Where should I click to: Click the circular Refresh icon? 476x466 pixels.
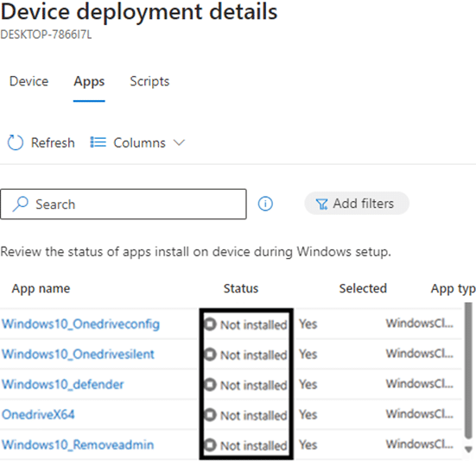(x=16, y=142)
